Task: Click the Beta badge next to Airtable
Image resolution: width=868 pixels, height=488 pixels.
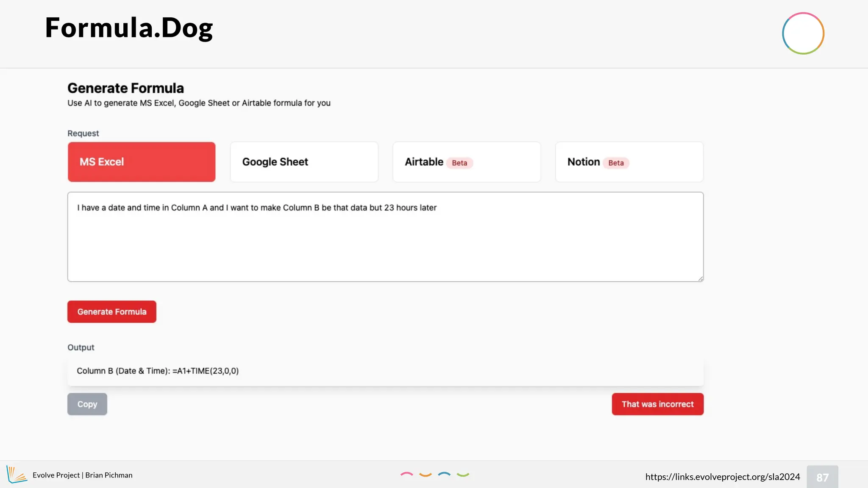Action: pyautogui.click(x=459, y=163)
